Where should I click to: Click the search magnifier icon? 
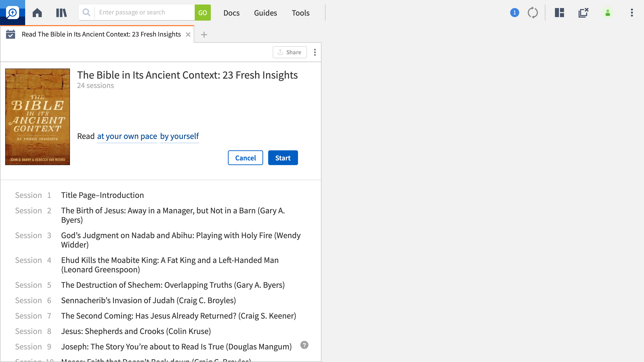point(87,12)
